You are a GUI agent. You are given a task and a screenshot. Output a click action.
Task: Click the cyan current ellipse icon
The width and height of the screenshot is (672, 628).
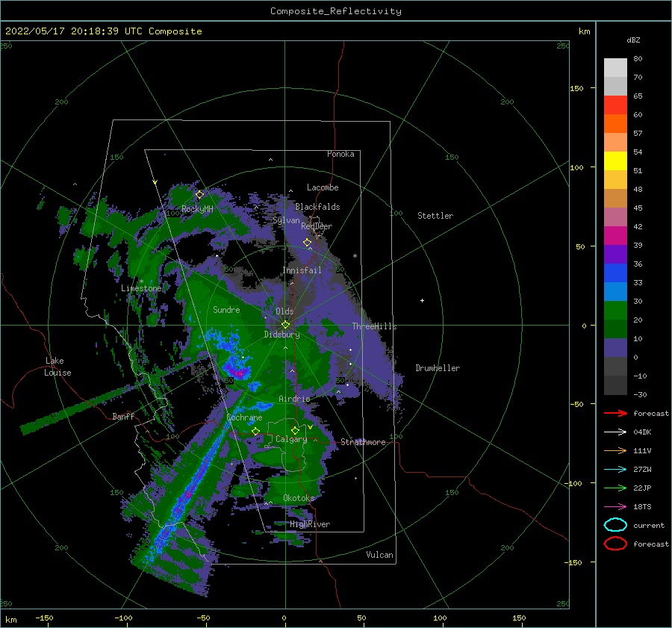(615, 525)
